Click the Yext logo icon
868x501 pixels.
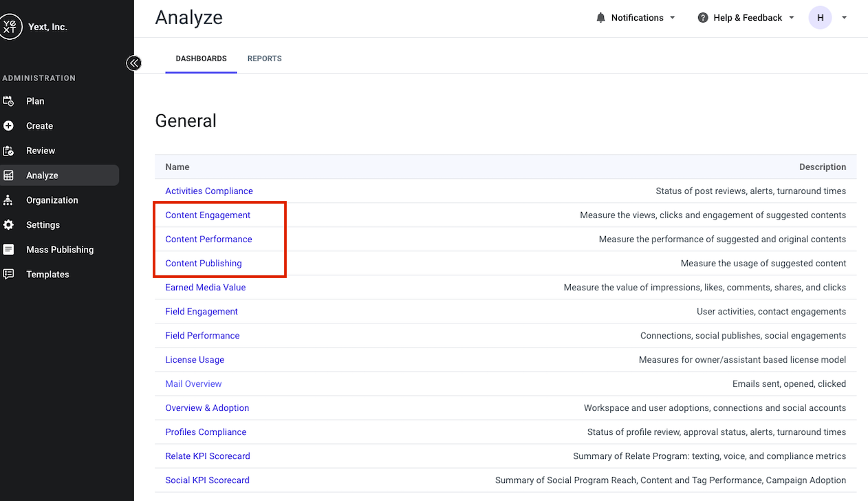tap(9, 27)
